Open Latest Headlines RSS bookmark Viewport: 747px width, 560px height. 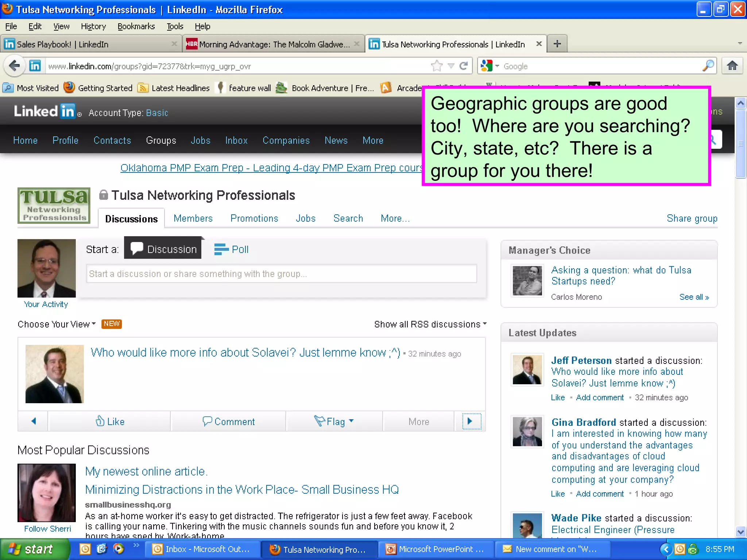click(x=174, y=88)
